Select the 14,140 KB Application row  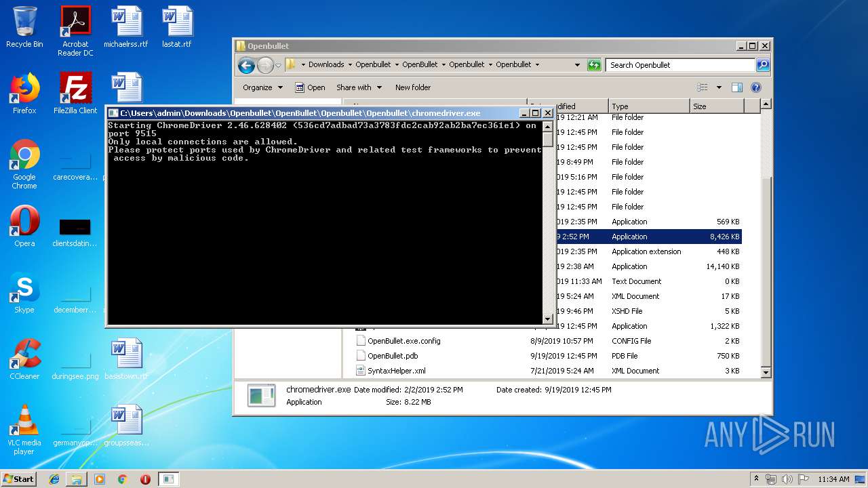(x=649, y=266)
